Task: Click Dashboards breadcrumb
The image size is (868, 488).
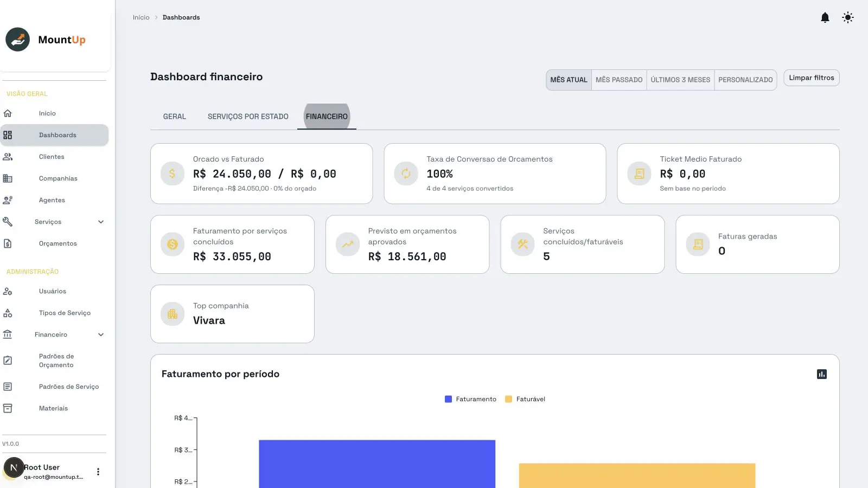Action: click(181, 17)
